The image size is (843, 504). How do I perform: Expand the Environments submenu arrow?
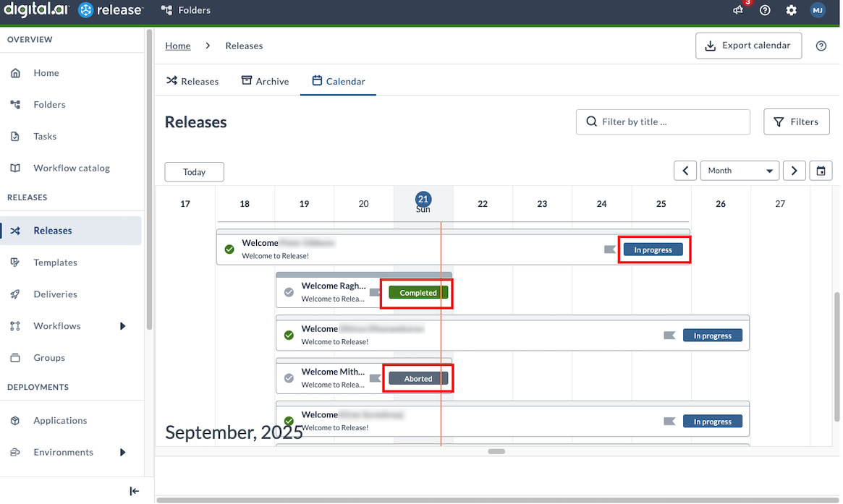tap(122, 452)
